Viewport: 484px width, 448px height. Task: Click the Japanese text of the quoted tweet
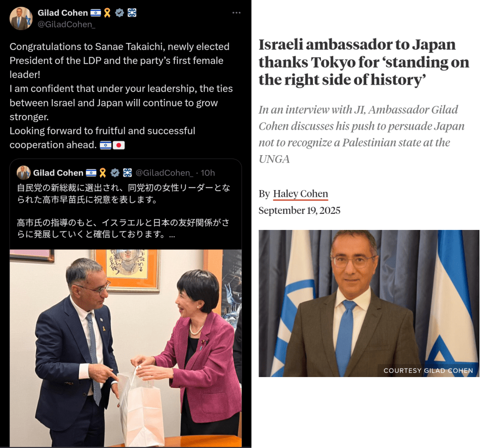[x=123, y=211]
